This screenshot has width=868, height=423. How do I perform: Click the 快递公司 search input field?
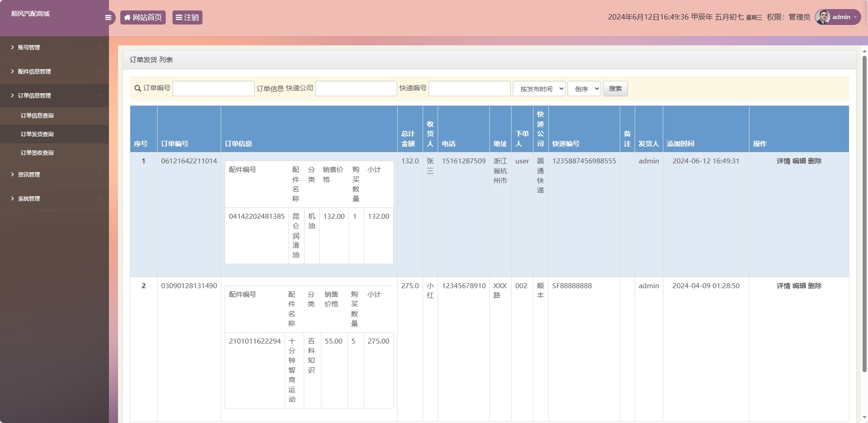(356, 89)
